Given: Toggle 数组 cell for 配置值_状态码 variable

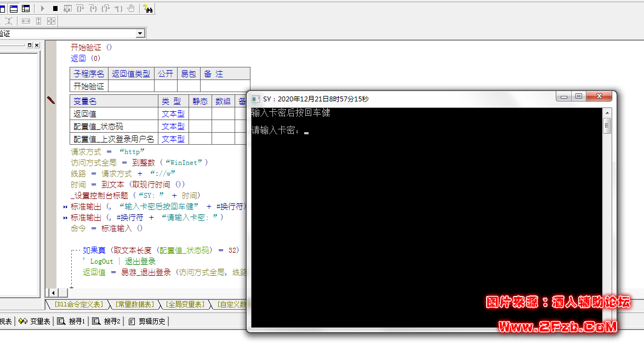Looking at the screenshot, I should pyautogui.click(x=223, y=127).
